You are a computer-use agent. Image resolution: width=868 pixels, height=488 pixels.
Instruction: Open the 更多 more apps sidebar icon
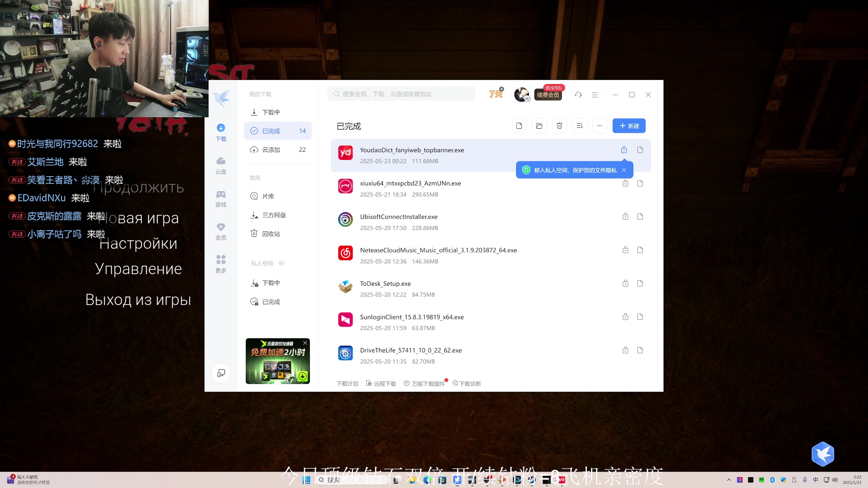[221, 264]
